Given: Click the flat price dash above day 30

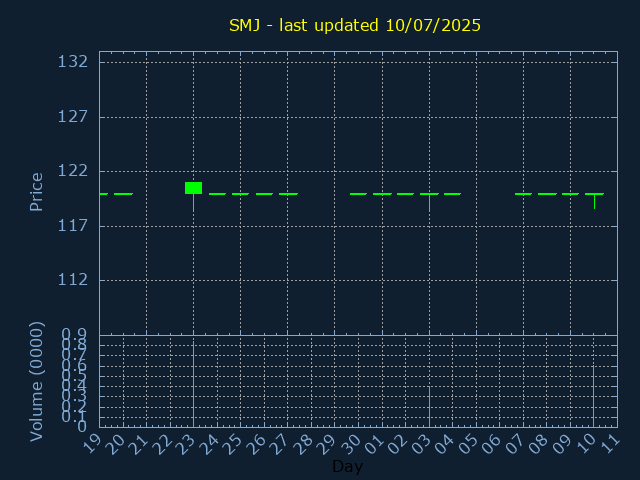Looking at the screenshot, I should 358,194.
